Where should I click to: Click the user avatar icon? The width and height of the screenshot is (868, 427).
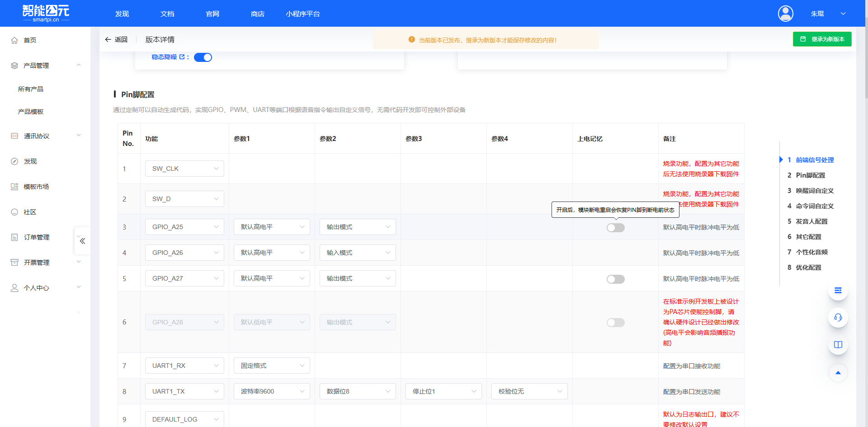(785, 14)
